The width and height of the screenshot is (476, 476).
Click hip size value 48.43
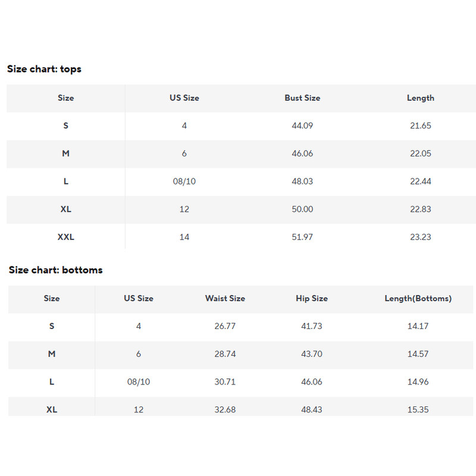[x=311, y=410]
